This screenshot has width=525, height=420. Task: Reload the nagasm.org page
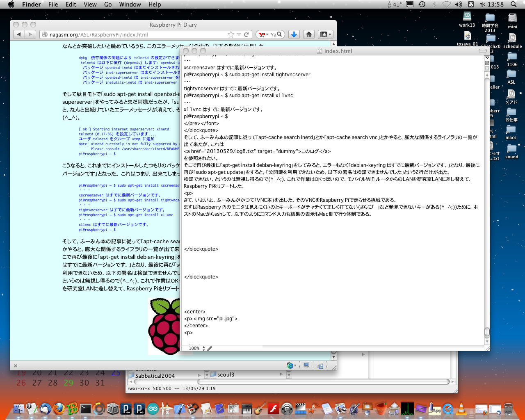pos(247,34)
